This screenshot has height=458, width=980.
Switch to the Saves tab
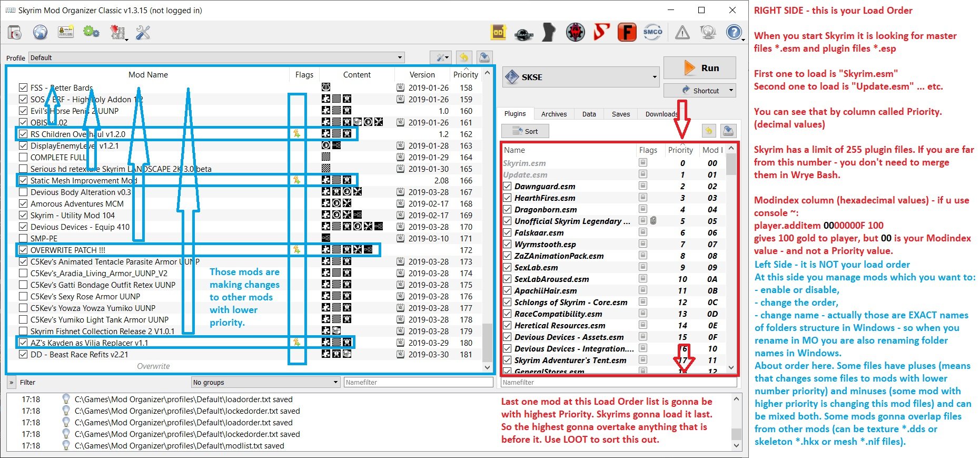[x=621, y=114]
